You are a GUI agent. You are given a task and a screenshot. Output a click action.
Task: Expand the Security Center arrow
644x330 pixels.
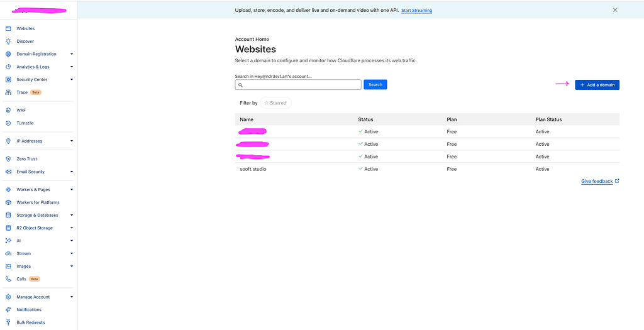point(72,80)
